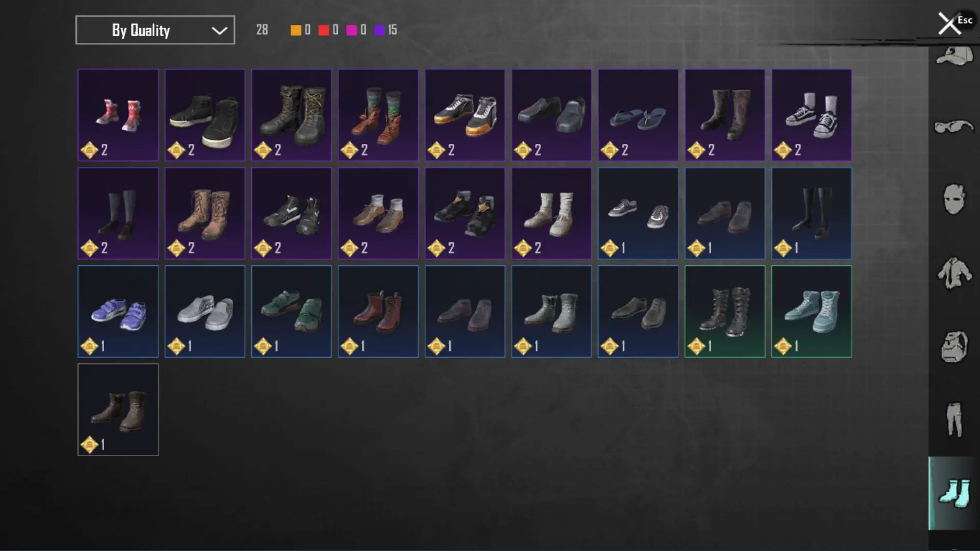Screen dimensions: 980x551
Task: Expand the By Quality sort dropdown
Action: click(x=155, y=30)
